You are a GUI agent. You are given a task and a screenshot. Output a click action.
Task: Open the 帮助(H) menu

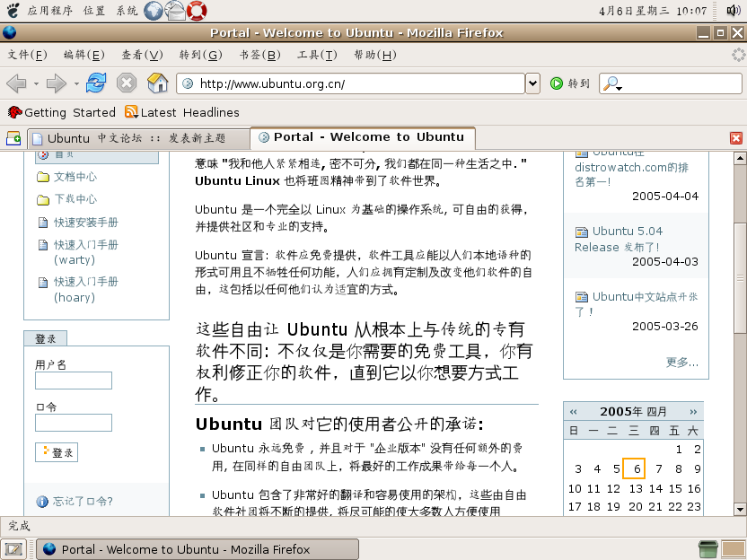coord(375,56)
